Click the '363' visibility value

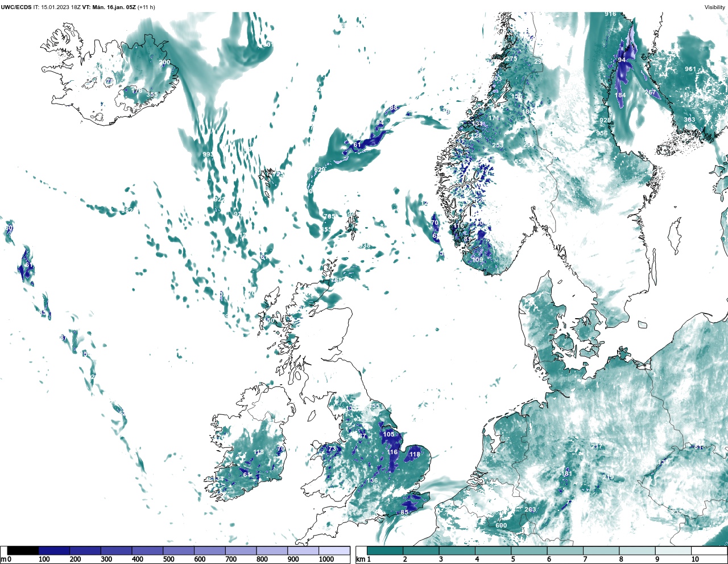pos(689,120)
